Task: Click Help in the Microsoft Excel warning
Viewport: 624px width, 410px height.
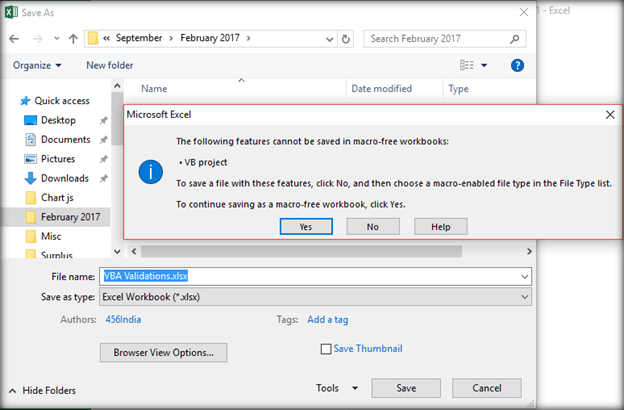Action: point(441,226)
